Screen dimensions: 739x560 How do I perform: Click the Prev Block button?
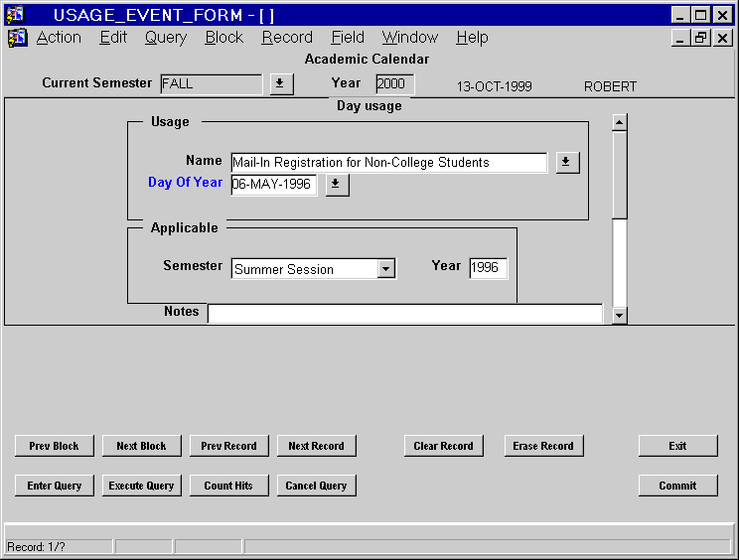pyautogui.click(x=55, y=446)
